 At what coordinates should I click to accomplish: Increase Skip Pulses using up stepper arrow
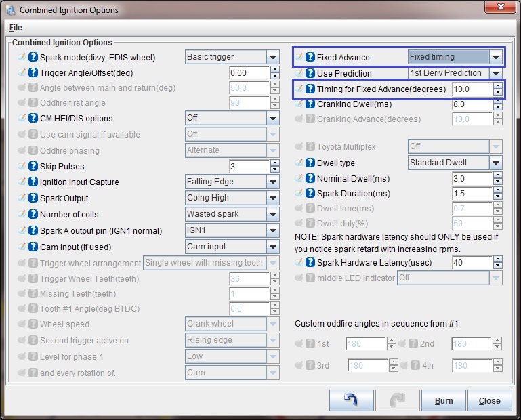273,163
